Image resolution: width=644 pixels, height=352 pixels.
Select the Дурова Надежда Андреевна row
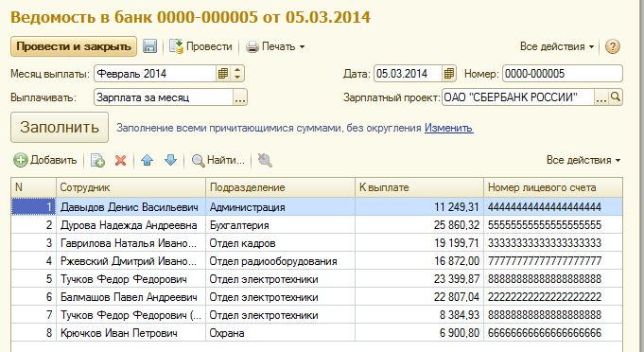pyautogui.click(x=317, y=225)
